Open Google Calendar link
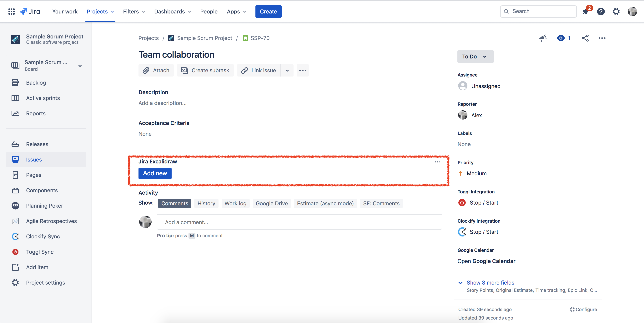 tap(486, 261)
